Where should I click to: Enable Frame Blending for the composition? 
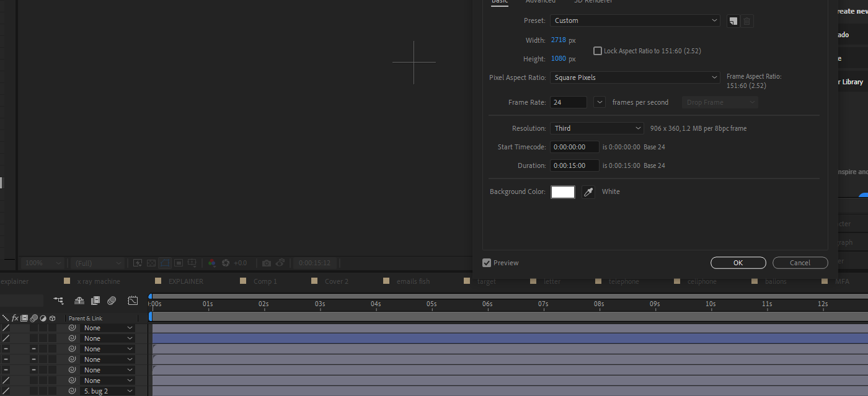pos(95,301)
